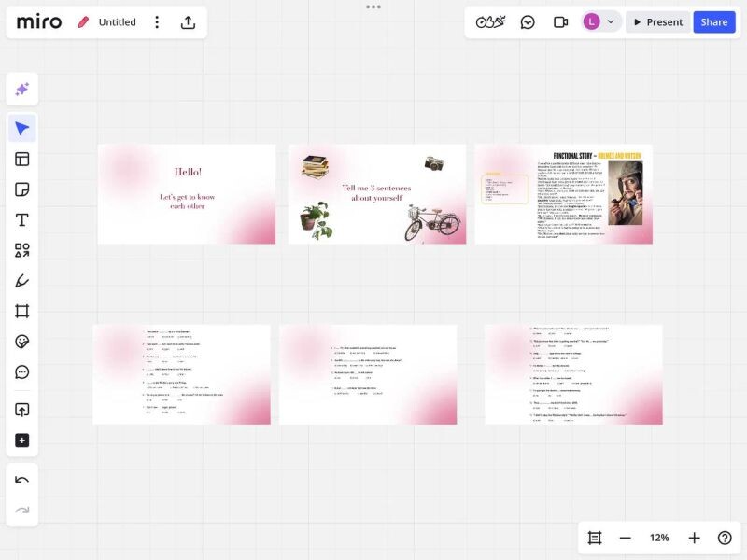The image size is (747, 560).
Task: Open the board options three-dot menu
Action: point(157,22)
